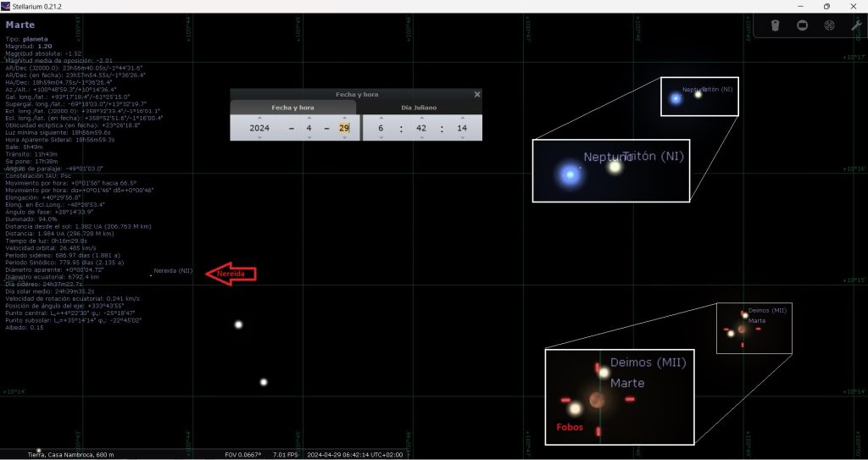Click the minutes field showing 42
The width and height of the screenshot is (868, 460).
[421, 128]
